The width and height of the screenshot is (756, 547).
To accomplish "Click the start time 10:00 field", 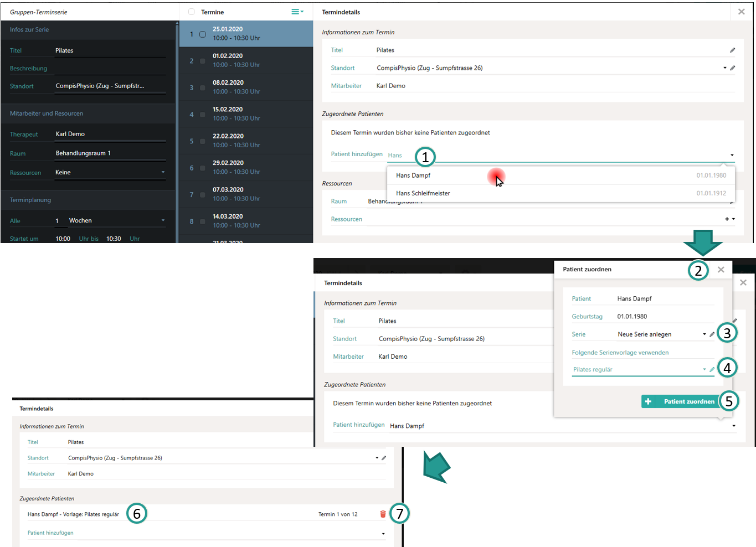I will (63, 239).
